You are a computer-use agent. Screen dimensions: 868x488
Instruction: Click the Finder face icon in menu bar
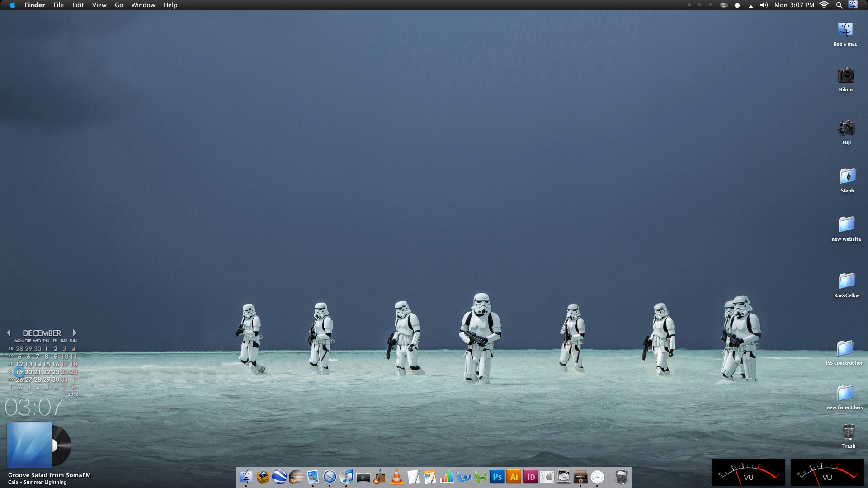coord(853,5)
